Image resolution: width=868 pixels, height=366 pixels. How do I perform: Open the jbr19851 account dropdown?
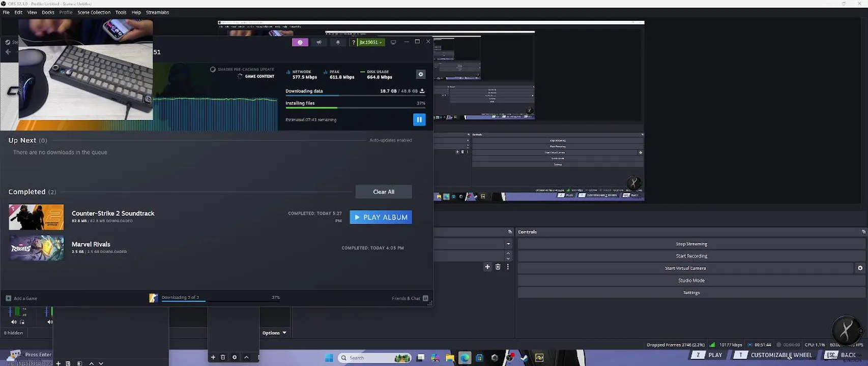(371, 42)
